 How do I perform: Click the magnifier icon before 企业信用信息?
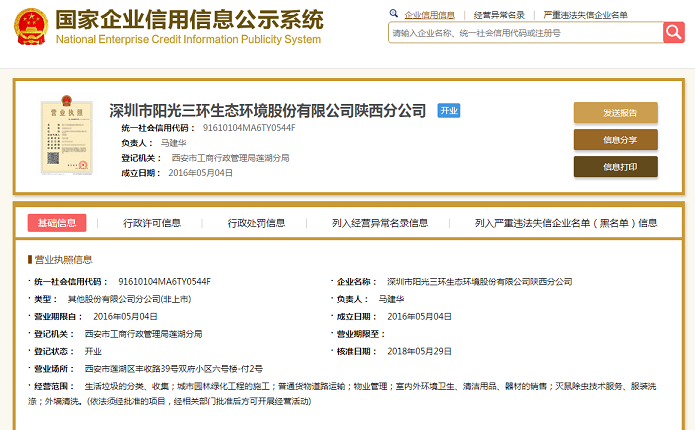(x=393, y=15)
